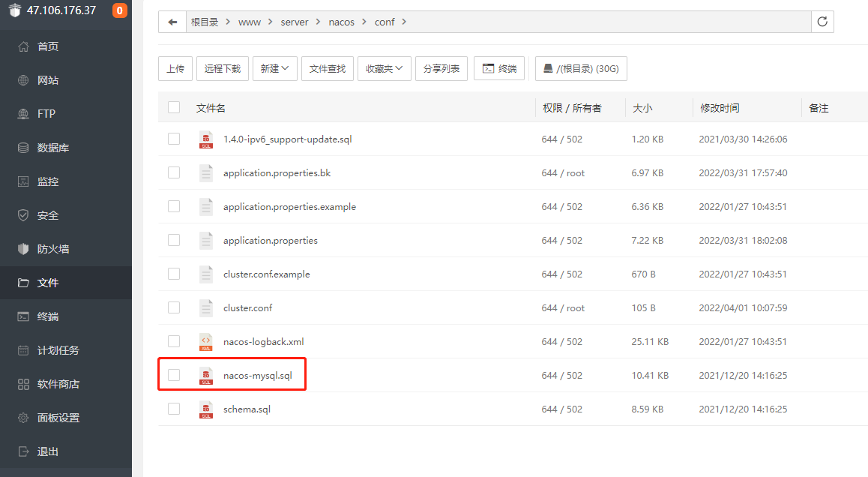This screenshot has width=868, height=477.
Task: Click the chevron after server in the path
Action: 319,22
